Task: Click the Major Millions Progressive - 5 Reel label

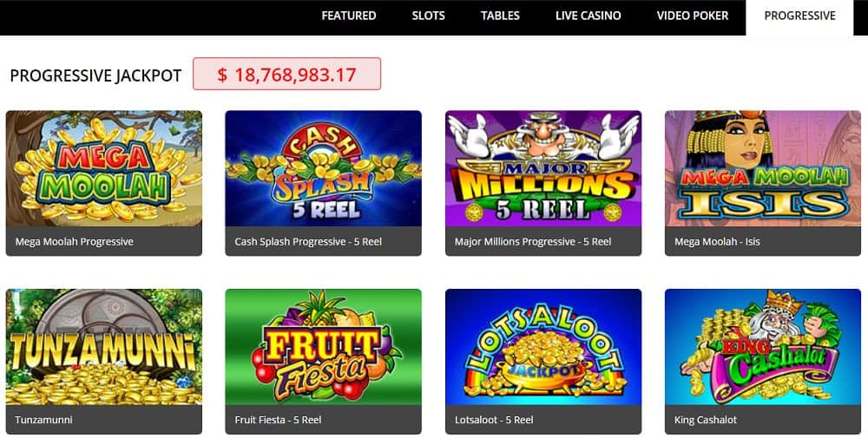Action: [533, 242]
